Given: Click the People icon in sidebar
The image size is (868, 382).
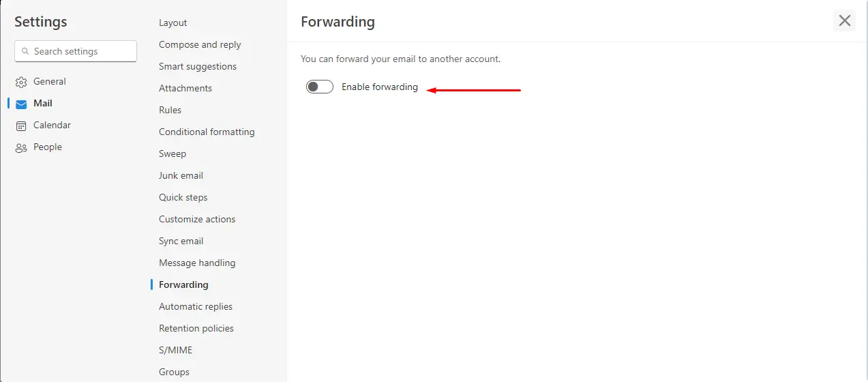Looking at the screenshot, I should (x=21, y=147).
